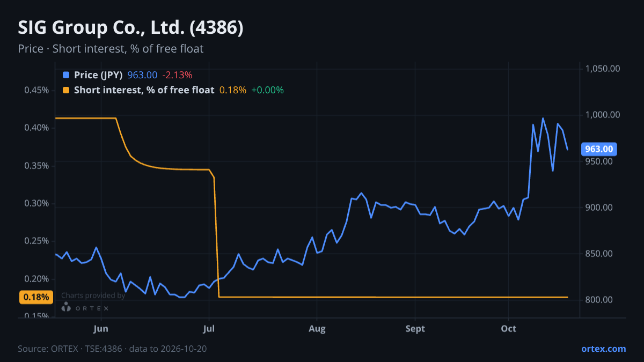Click the 1,050.00 price axis label
The image size is (644, 362).
(x=603, y=69)
